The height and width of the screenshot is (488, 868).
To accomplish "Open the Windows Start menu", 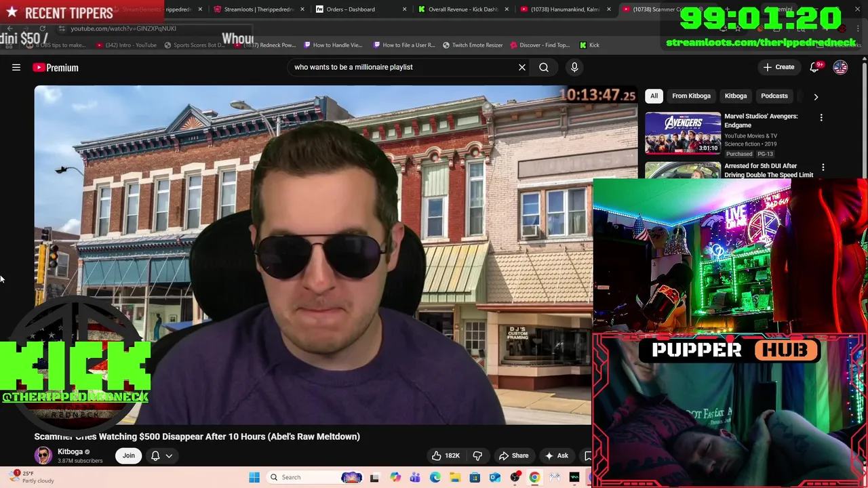I will [254, 477].
